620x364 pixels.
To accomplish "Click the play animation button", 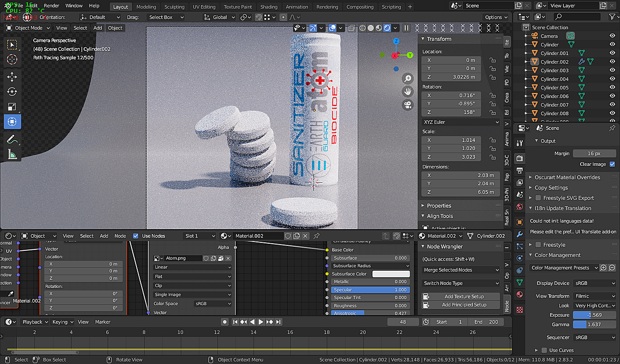I will [261, 322].
